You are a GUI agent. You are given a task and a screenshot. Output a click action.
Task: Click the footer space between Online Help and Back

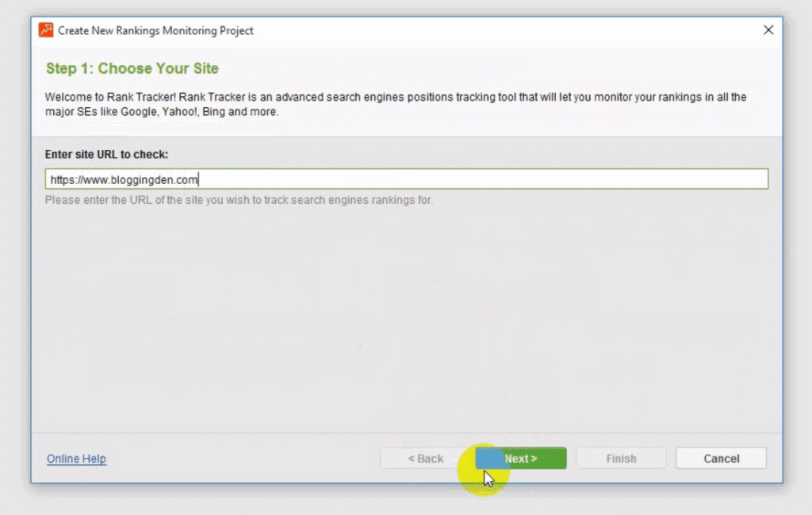click(x=238, y=459)
